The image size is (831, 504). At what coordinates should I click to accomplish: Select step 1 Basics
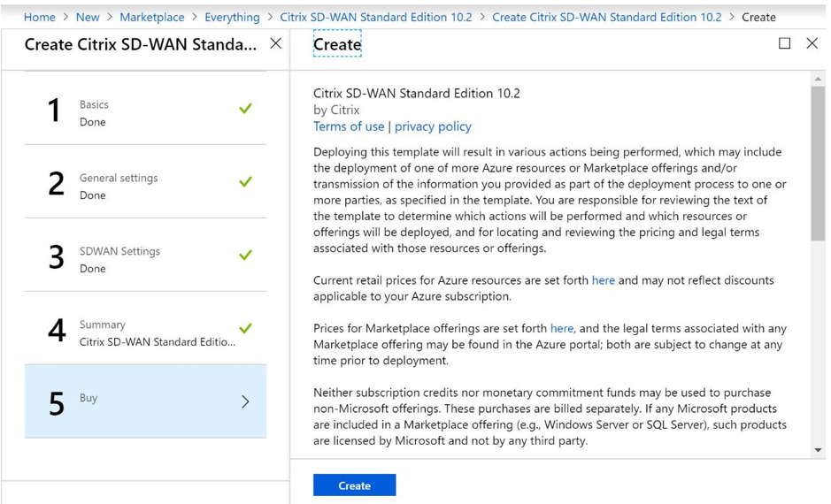click(x=145, y=108)
